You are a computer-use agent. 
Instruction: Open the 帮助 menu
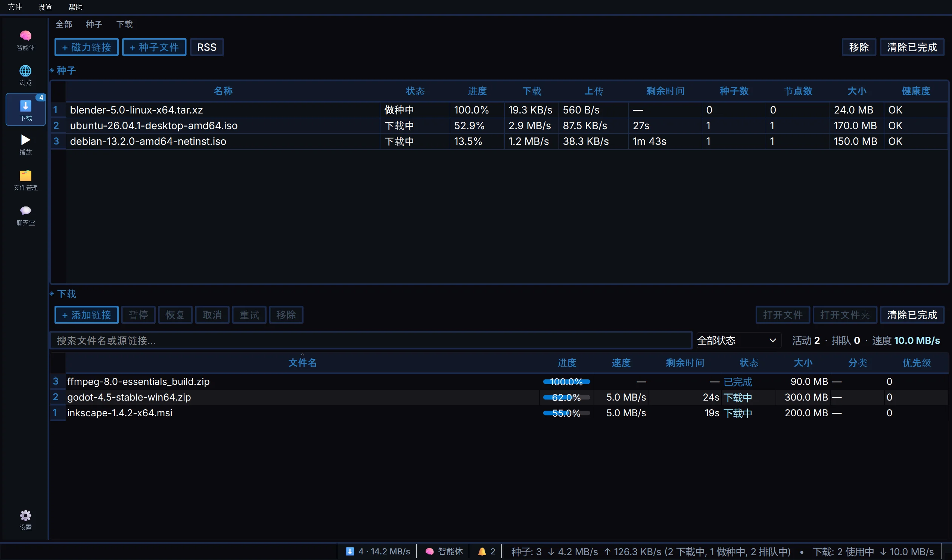(75, 7)
